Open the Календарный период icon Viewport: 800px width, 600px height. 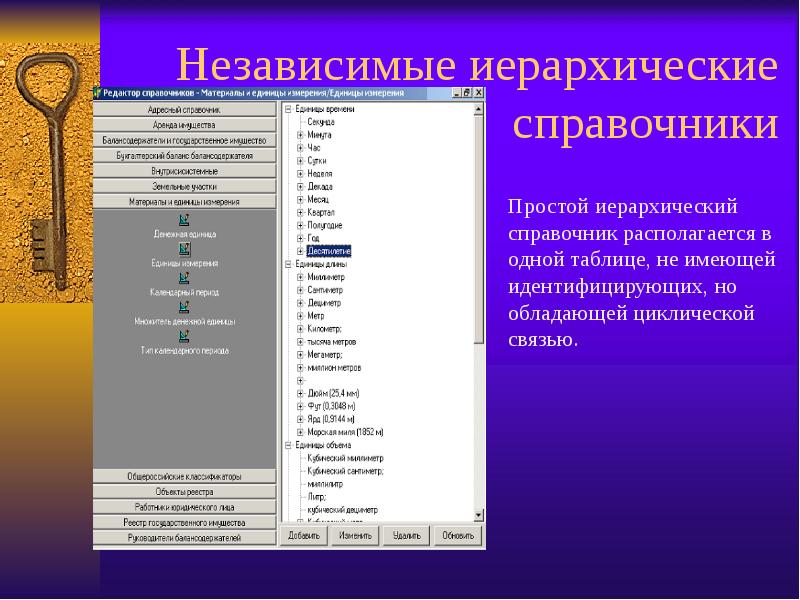184,278
